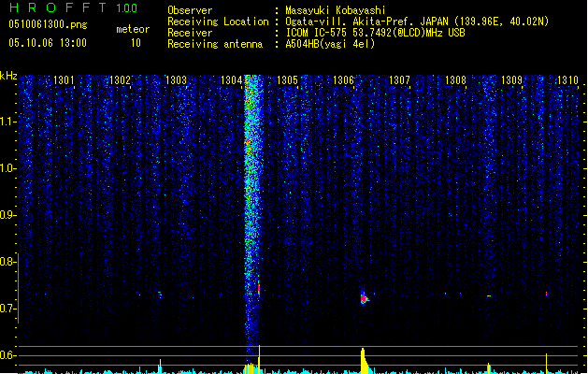Click the 1.0 kHz axis label
Viewport: 588px width, 374px height.
click(7, 168)
